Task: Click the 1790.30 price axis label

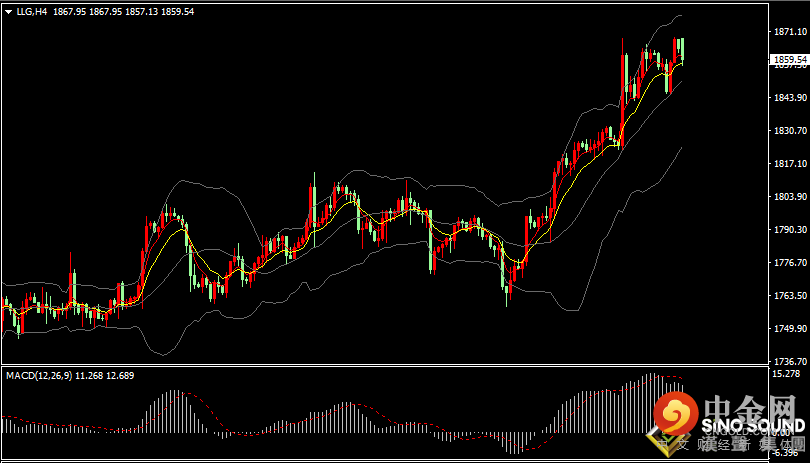Action: 790,229
